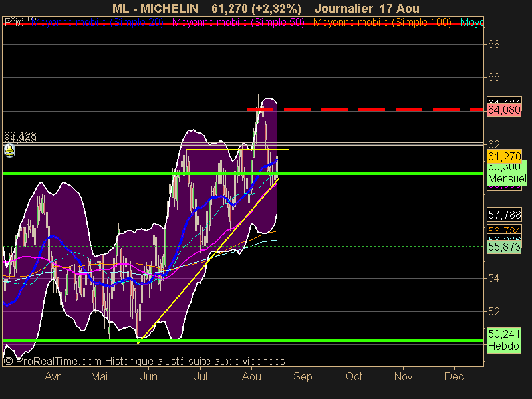This screenshot has width=532, height=399.
Task: Click the Jun month on time axis
Action: pyautogui.click(x=148, y=376)
